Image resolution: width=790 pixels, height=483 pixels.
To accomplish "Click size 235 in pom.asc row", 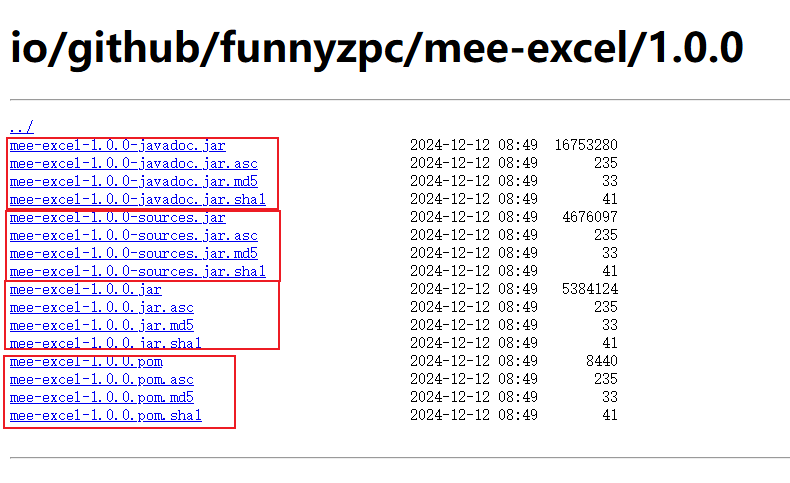I will [606, 379].
